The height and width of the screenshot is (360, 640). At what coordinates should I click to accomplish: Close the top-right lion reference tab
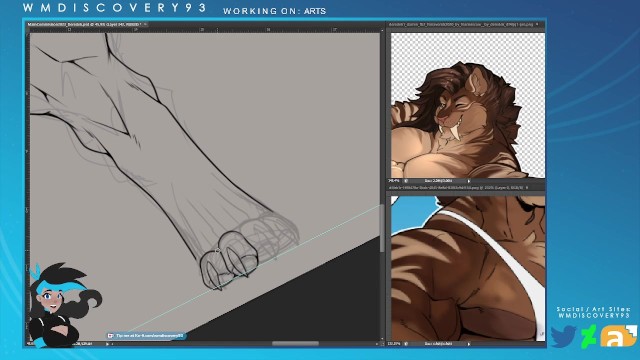coord(537,24)
